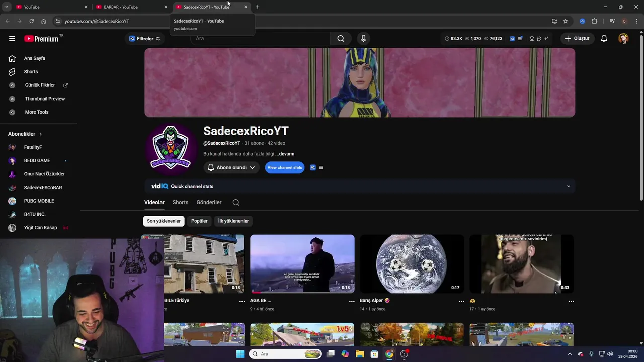Expand the Abonelikler section chevron

[41, 134]
